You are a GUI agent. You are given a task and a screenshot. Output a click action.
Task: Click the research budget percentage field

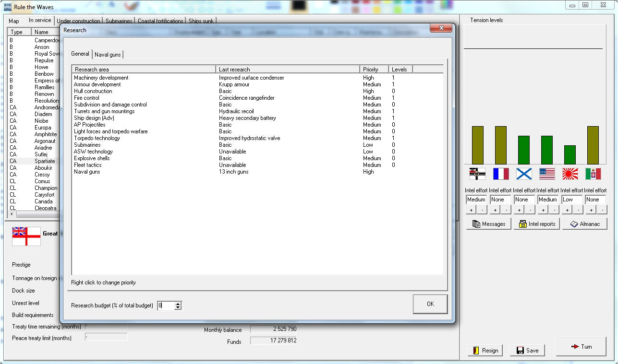(166, 305)
